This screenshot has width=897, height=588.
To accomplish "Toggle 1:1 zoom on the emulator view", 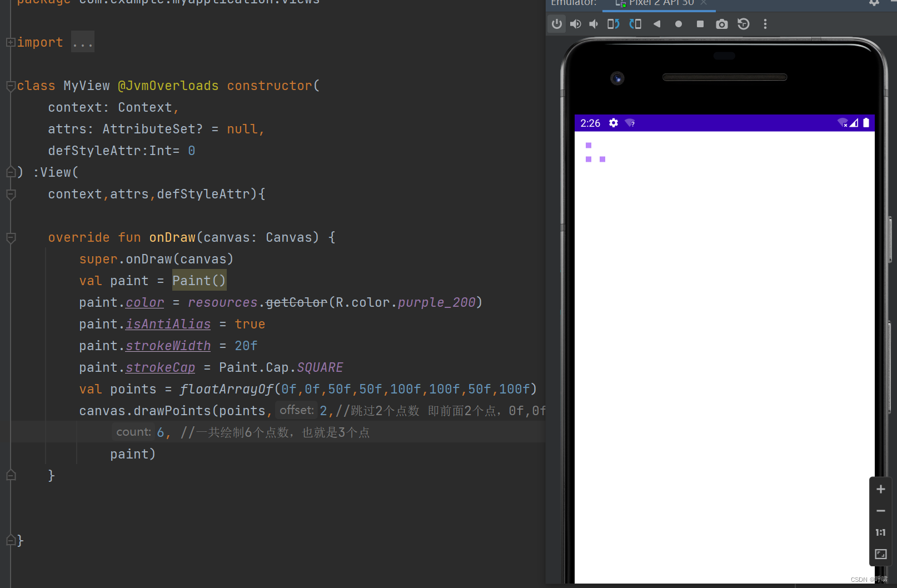I will 880,532.
